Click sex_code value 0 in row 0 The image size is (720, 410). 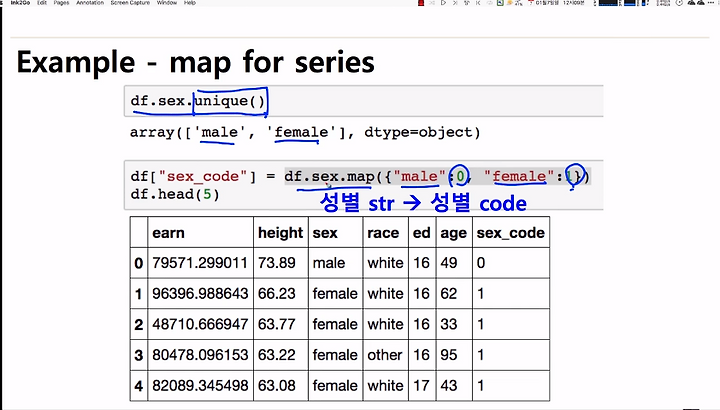pos(481,263)
